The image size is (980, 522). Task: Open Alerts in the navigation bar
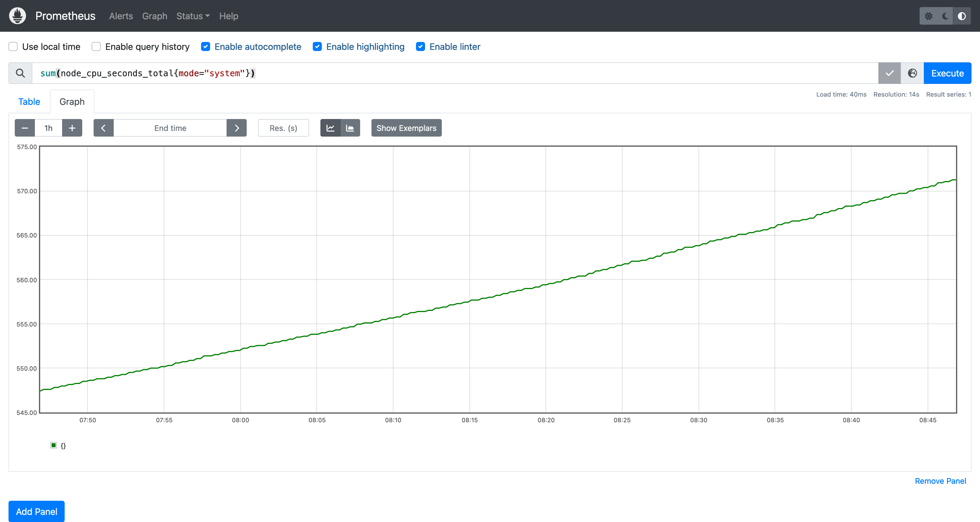[121, 16]
